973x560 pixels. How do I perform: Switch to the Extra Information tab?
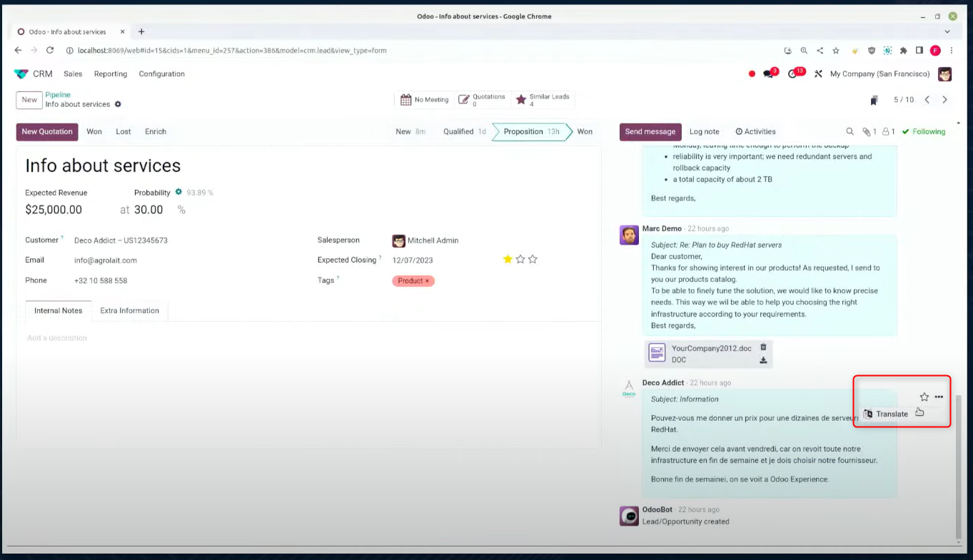pos(130,311)
